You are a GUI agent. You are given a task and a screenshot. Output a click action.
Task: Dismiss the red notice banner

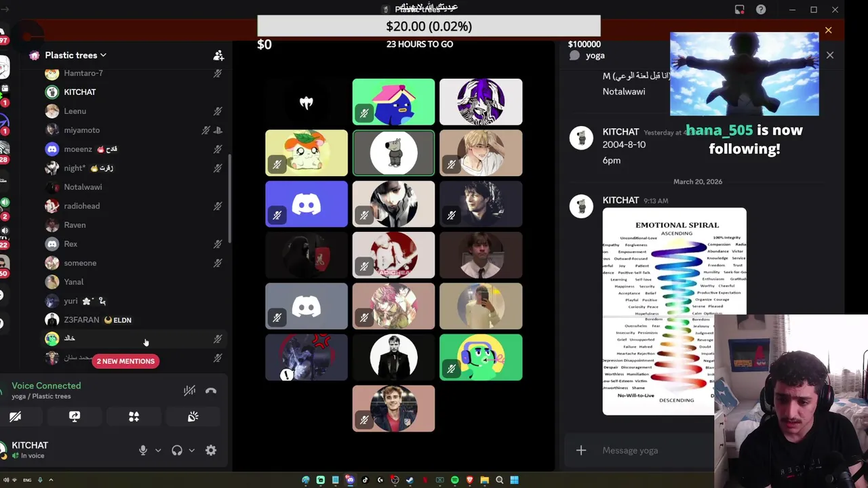[x=828, y=30]
